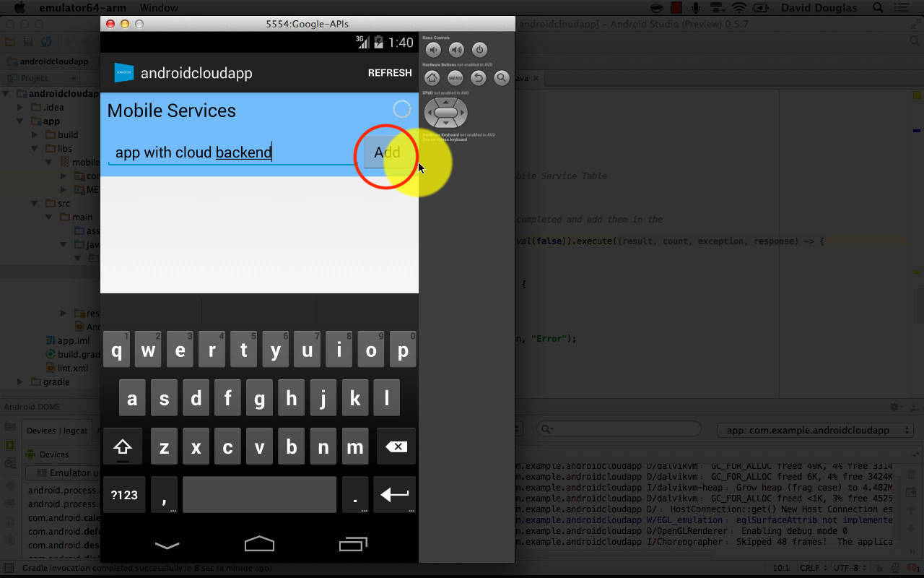Click the Synchronize icon in Android Studio toolbar
Screen dimensions: 924x578
click(46, 43)
